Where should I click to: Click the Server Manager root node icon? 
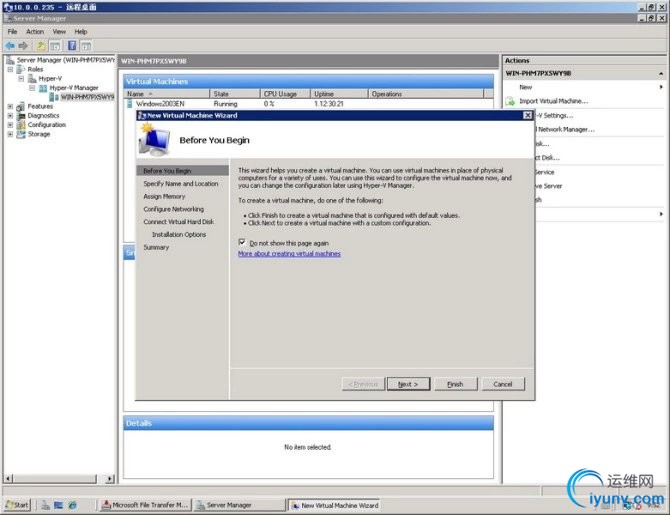pyautogui.click(x=10, y=60)
